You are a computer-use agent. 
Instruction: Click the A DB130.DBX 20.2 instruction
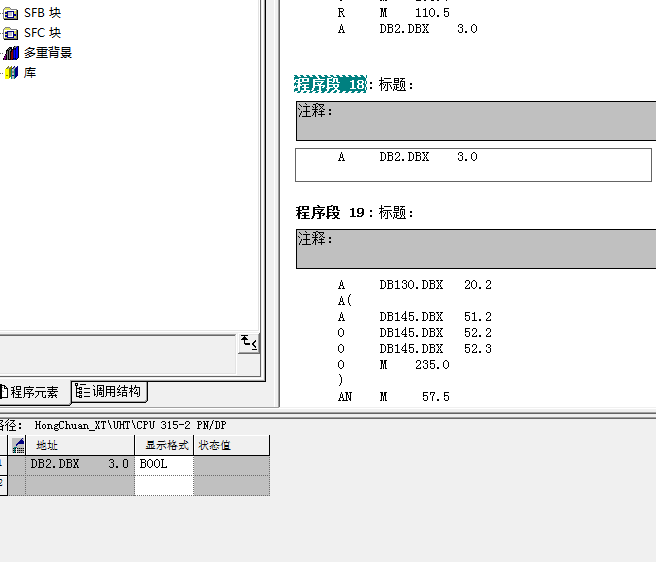pos(415,285)
